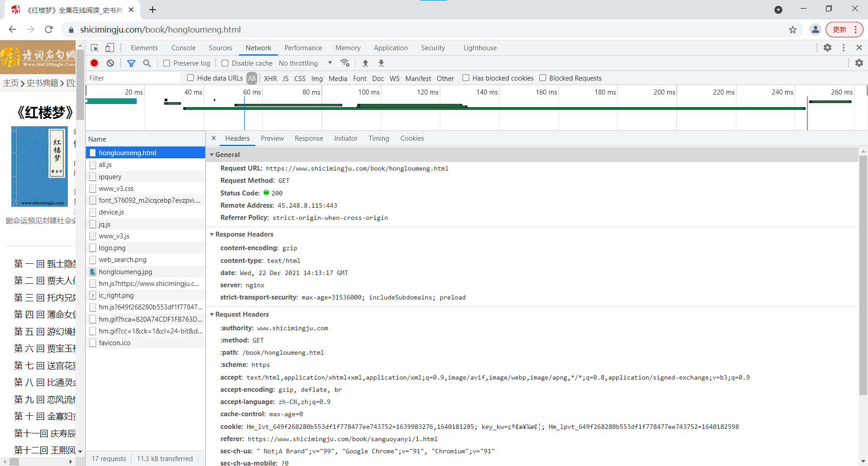Reload the current page

pos(49,29)
